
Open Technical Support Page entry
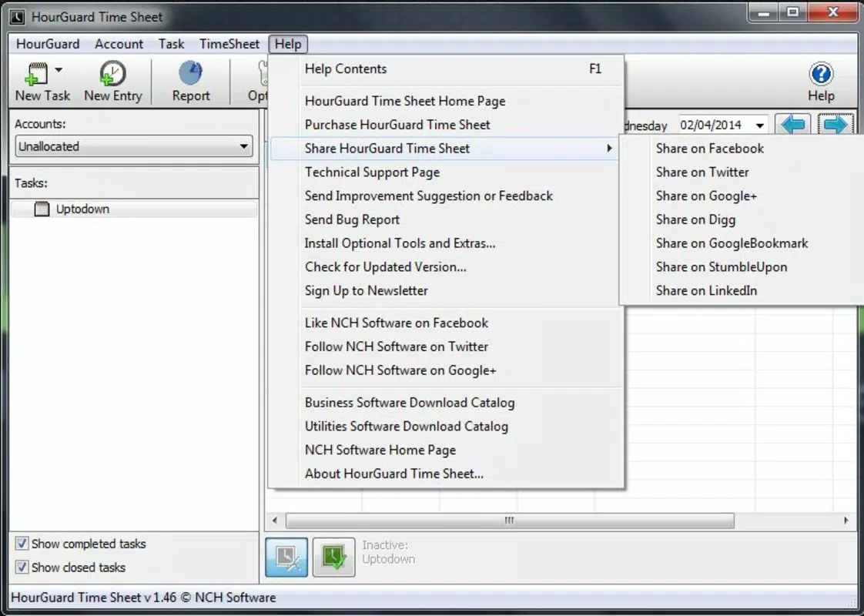447,172
